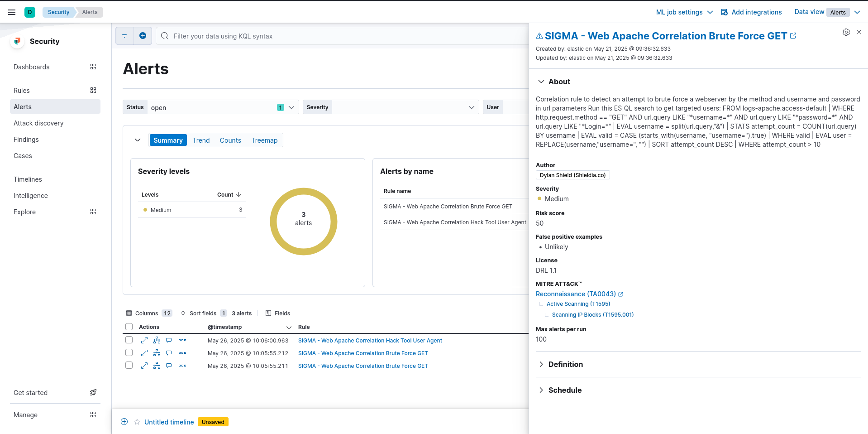Expand the Definition section
Viewport: 868px width, 434px height.
click(565, 364)
